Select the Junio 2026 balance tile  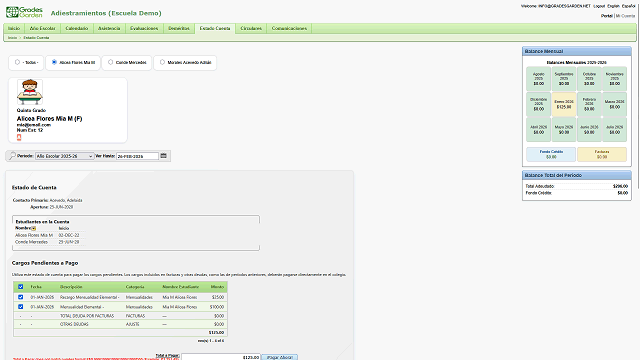click(589, 129)
